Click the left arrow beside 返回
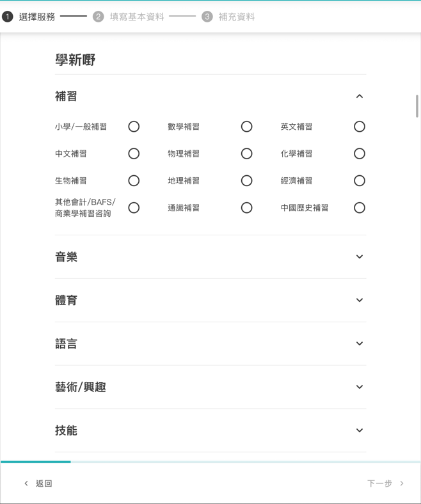Viewport: 421px width, 504px height. coord(26,483)
